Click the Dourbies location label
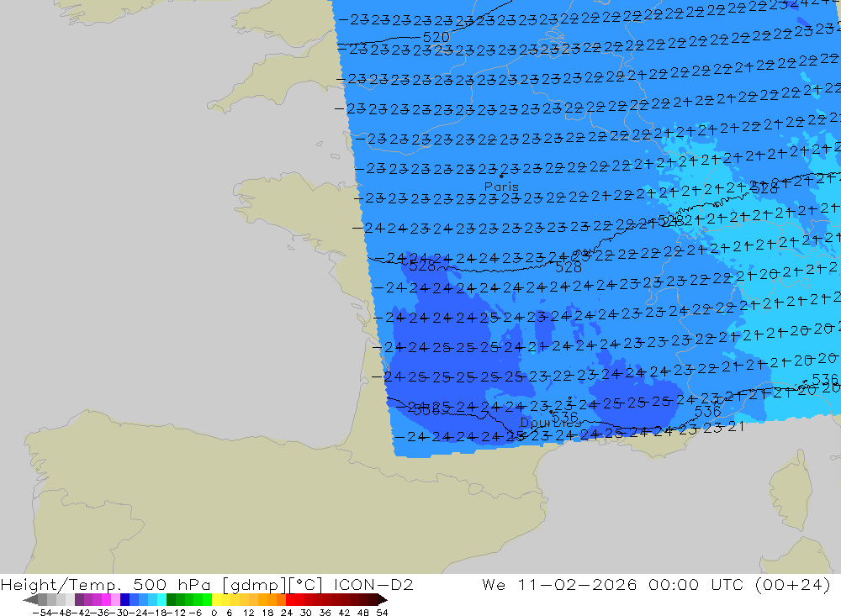 tap(550, 423)
